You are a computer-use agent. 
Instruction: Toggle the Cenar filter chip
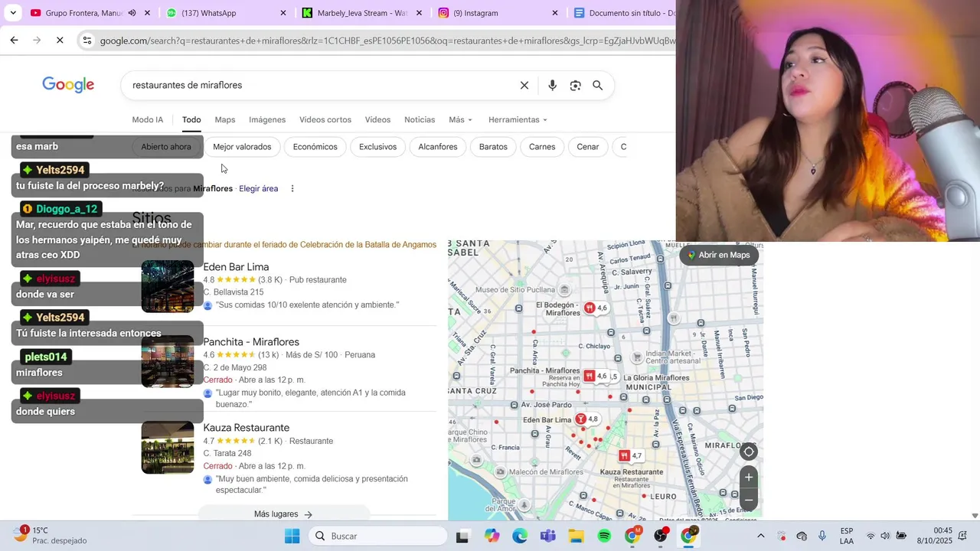coord(588,147)
